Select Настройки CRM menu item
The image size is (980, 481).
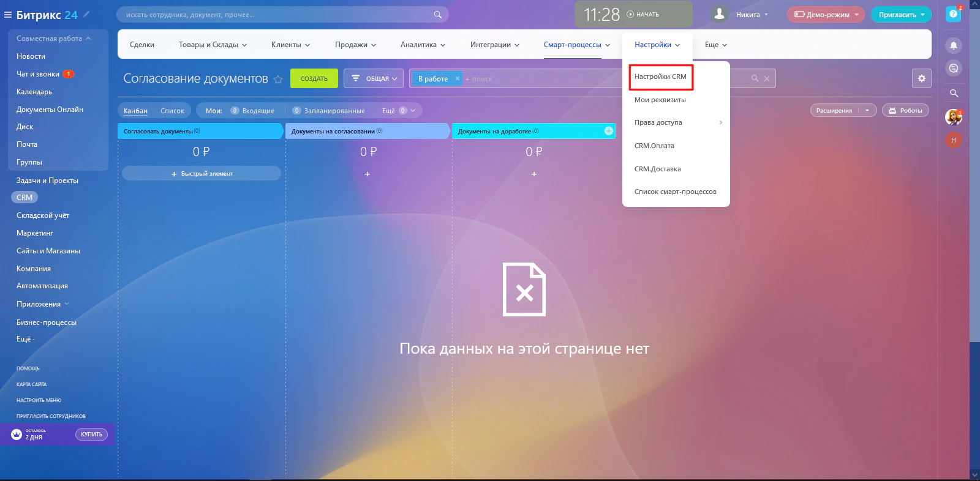660,76
